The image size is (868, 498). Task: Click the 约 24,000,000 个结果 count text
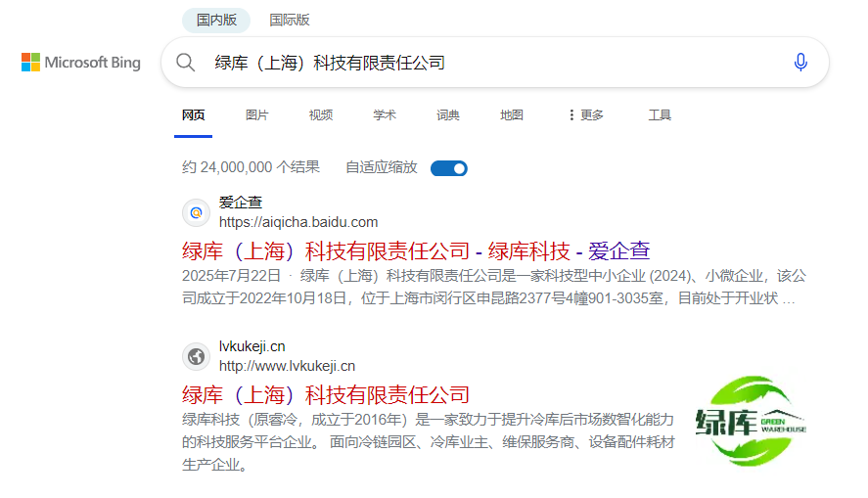(251, 167)
